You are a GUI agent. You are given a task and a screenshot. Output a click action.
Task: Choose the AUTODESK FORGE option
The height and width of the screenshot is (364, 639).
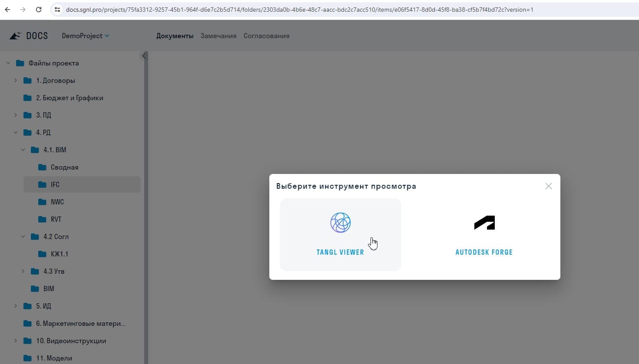pyautogui.click(x=483, y=234)
